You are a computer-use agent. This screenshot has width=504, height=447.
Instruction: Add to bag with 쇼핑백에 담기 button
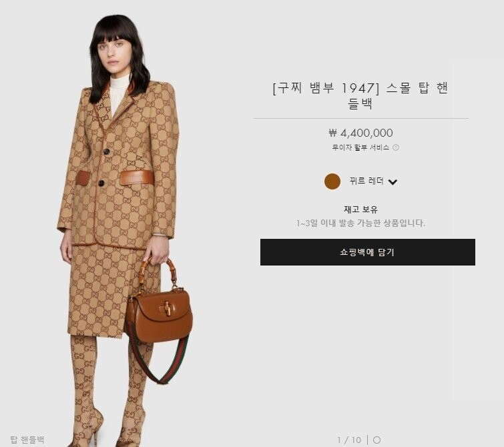click(367, 252)
